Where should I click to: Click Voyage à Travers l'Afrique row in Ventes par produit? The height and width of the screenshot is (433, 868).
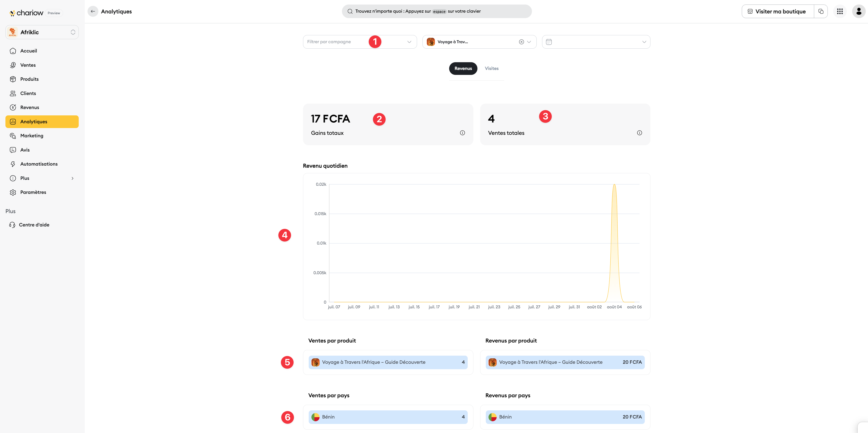pos(388,362)
